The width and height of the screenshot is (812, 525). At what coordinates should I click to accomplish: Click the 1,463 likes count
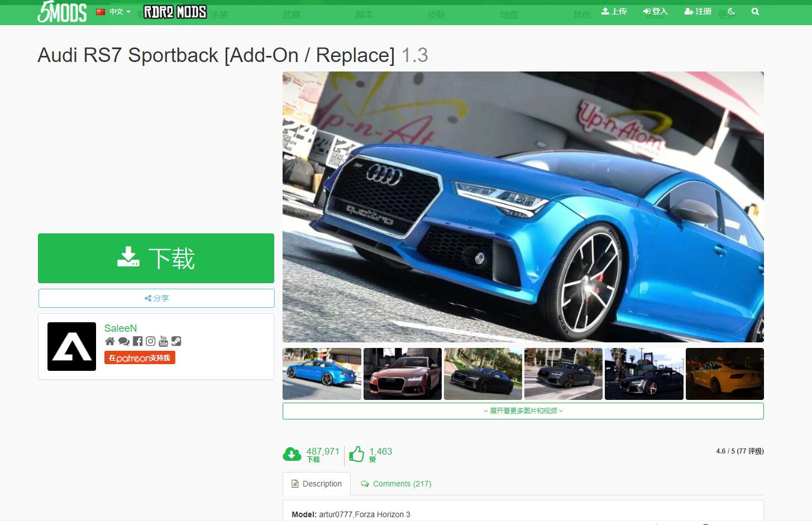381,451
